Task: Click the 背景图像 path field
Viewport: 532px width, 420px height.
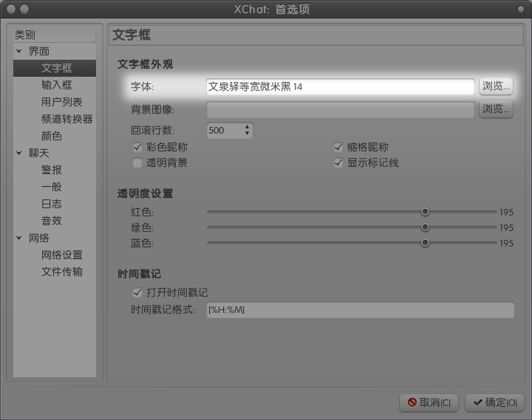Action: [x=341, y=109]
